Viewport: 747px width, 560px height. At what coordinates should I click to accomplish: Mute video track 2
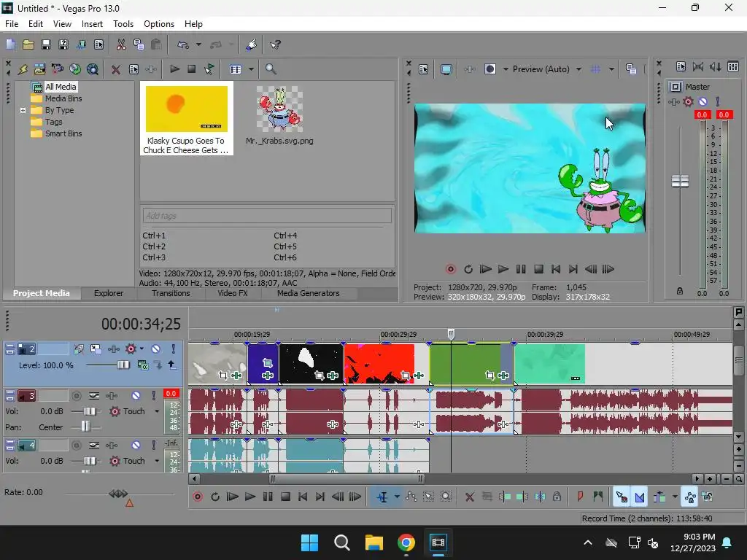(156, 349)
